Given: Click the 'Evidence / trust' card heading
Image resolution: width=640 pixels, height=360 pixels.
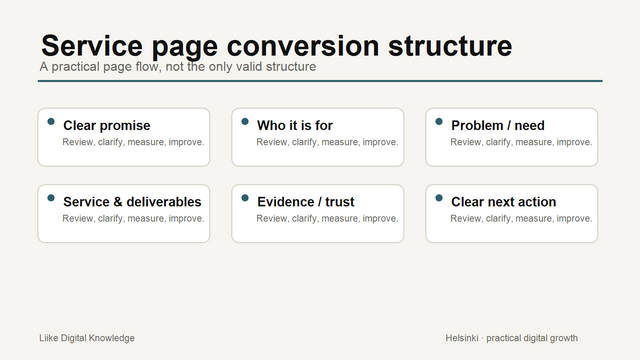Looking at the screenshot, I should coord(306,202).
